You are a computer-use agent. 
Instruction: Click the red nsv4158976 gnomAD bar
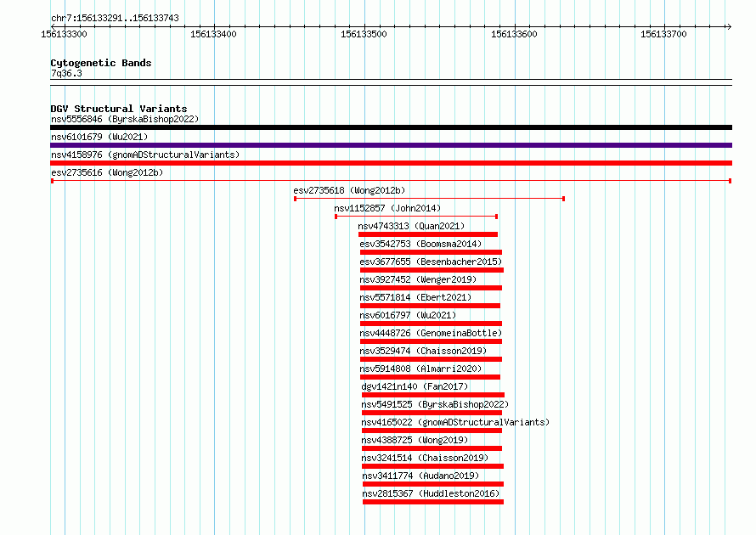(x=391, y=163)
